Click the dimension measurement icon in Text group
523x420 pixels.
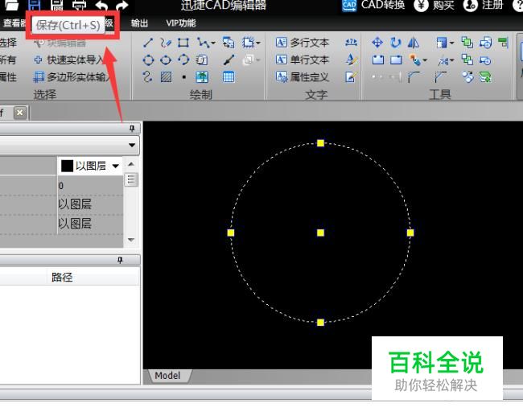point(351,43)
